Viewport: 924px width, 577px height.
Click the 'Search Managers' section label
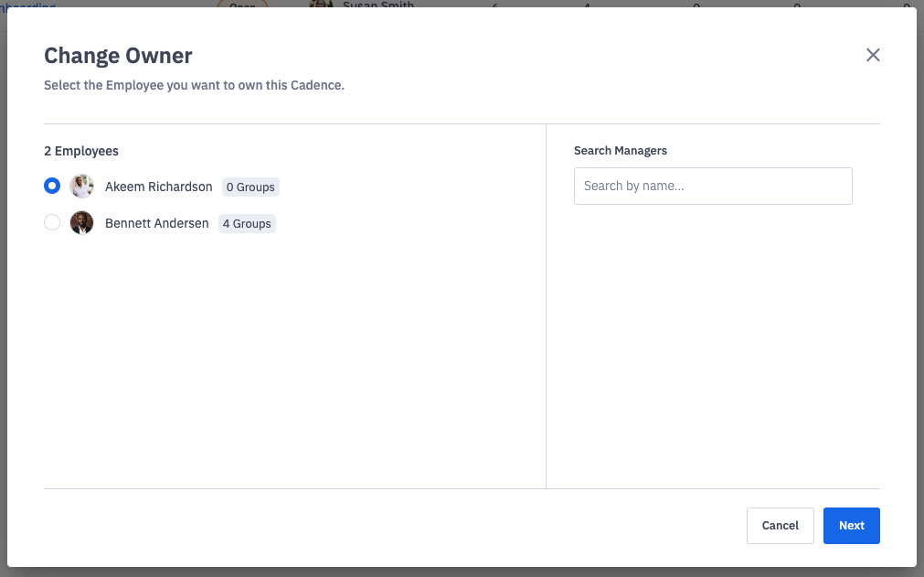(619, 150)
